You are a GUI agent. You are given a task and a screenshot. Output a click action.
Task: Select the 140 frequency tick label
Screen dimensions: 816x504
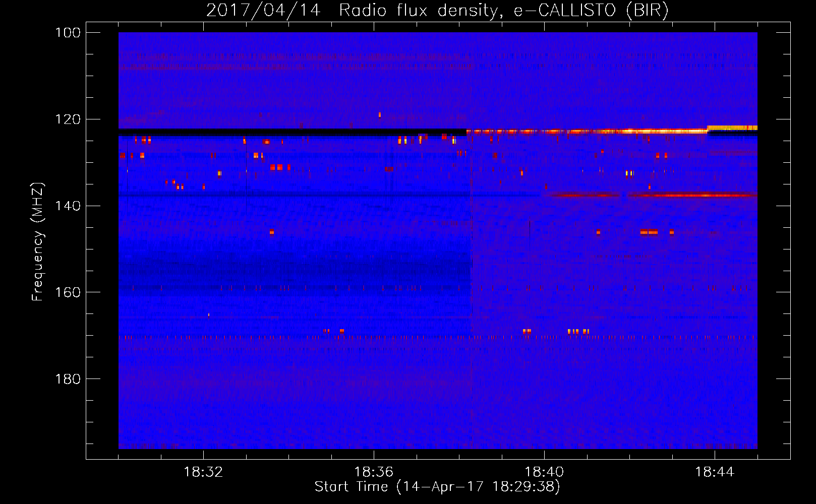pos(68,206)
